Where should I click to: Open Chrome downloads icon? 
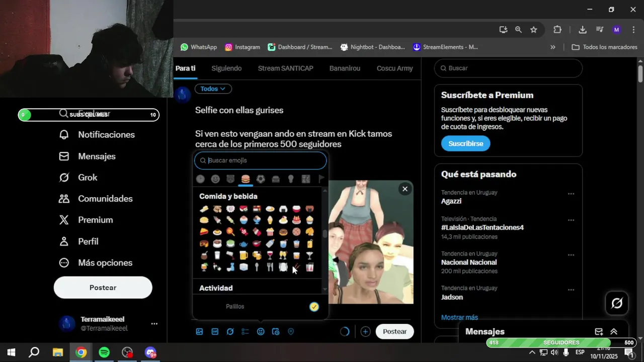583,30
